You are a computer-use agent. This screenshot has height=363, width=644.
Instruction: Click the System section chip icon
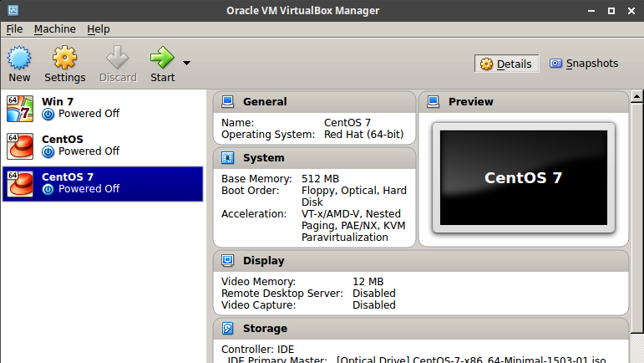tap(227, 158)
